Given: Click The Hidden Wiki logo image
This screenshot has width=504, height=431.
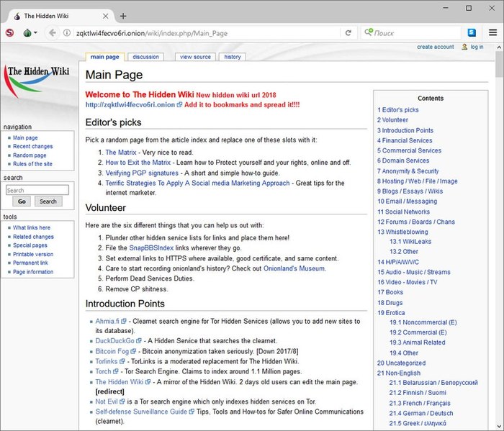Looking at the screenshot, I should [36, 81].
